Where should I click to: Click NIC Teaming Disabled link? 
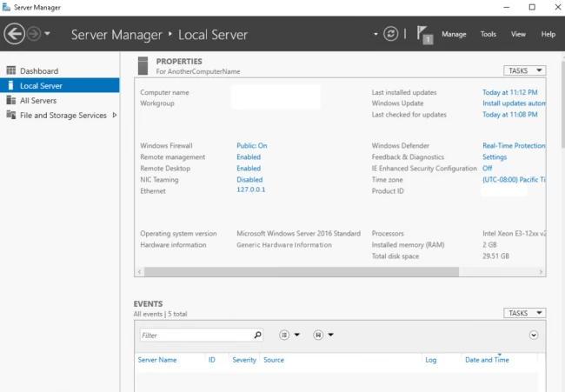(249, 179)
